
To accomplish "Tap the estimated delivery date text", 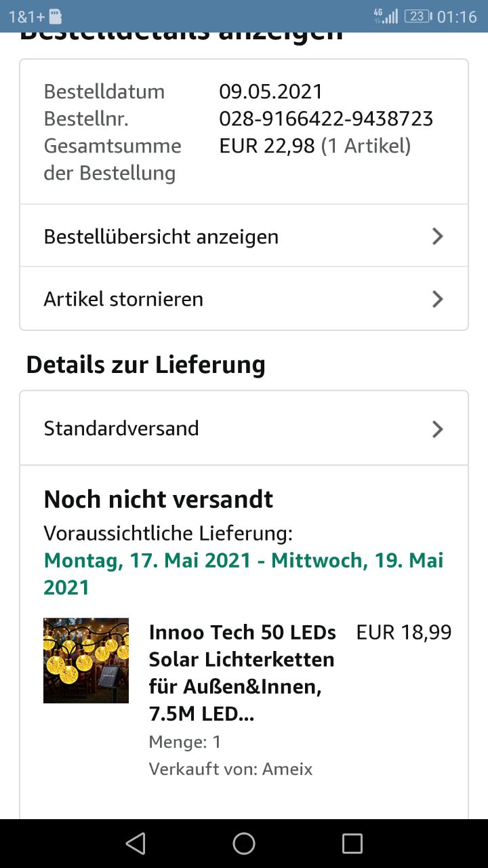I will pos(243,574).
